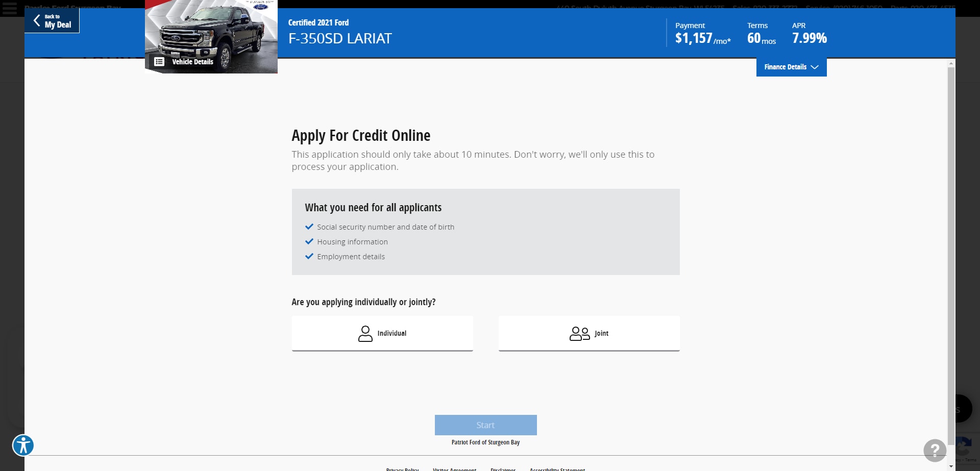Click the vertical scrollbar of the credit page
Viewport: 980px width, 471px height.
point(951,255)
